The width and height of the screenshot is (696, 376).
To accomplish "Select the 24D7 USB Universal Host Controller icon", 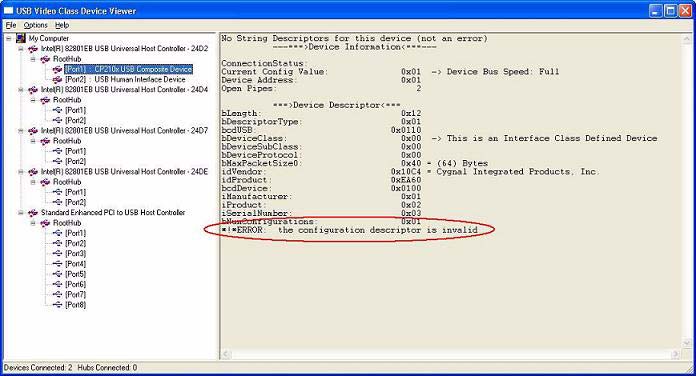I will 33,131.
